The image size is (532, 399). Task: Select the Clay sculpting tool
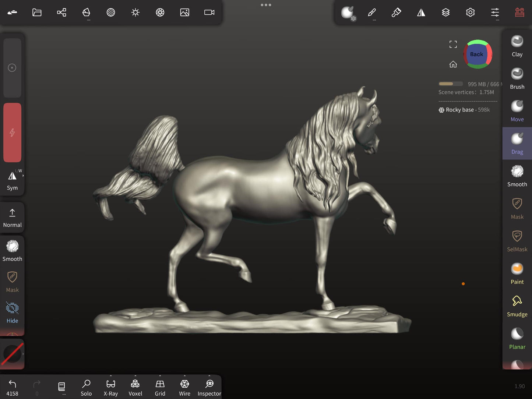[x=517, y=46]
